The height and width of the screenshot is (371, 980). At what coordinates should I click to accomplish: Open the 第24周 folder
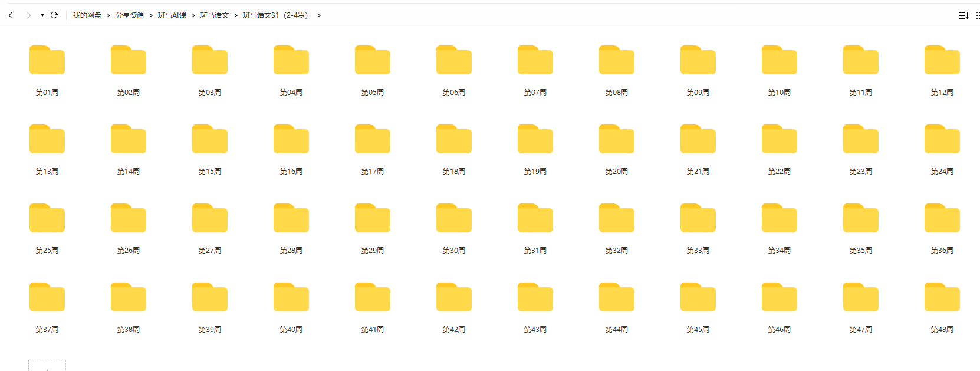(942, 140)
